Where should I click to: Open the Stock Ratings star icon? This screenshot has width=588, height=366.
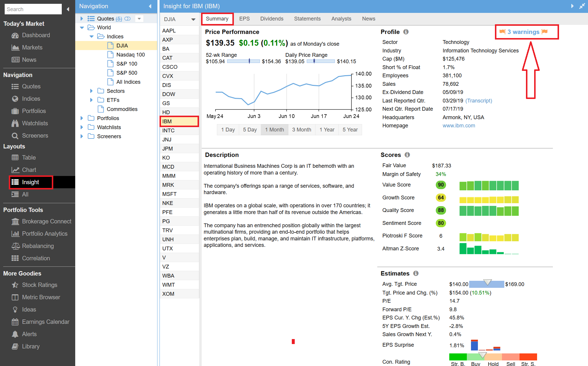click(15, 285)
